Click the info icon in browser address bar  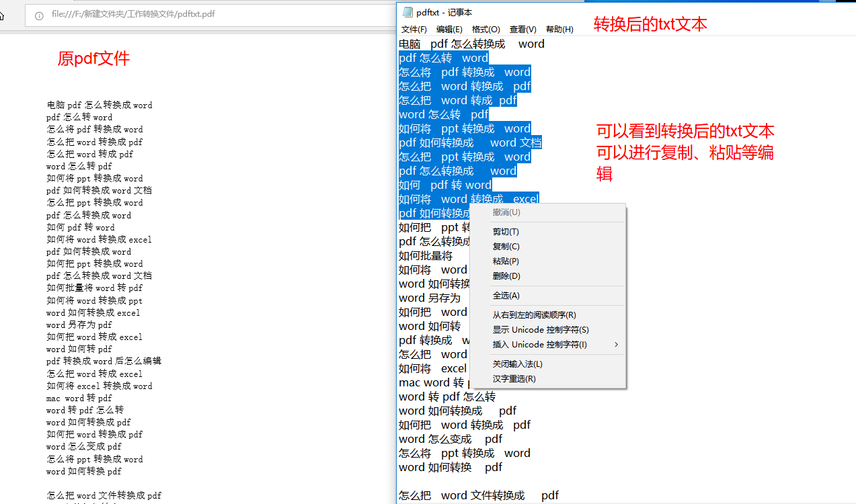[x=39, y=15]
